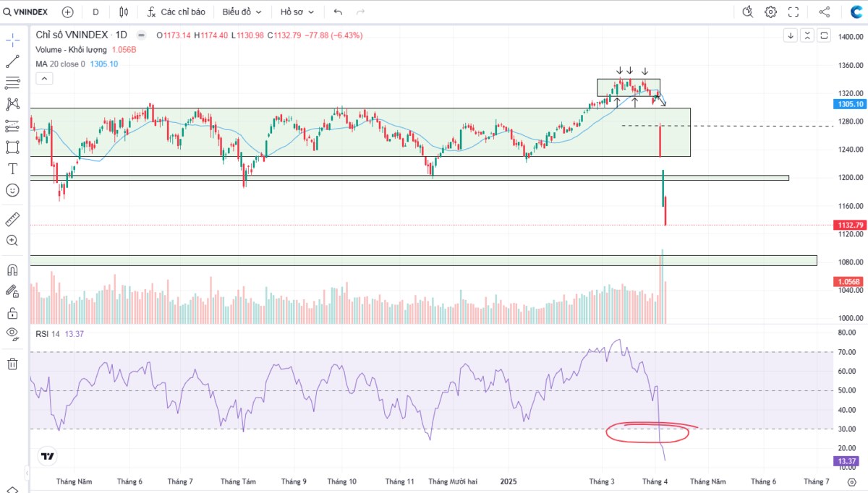Click the 13.37 RSI axis label
This screenshot has height=493, width=868.
(x=847, y=461)
